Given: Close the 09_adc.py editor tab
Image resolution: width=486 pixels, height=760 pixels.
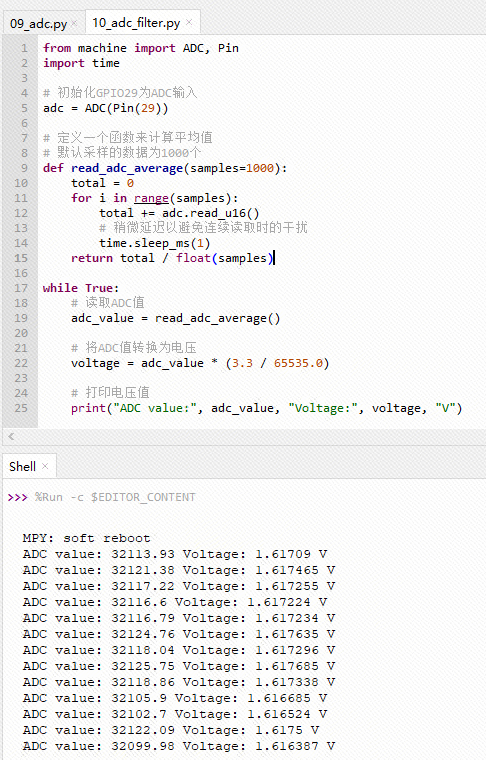Looking at the screenshot, I should click(74, 23).
